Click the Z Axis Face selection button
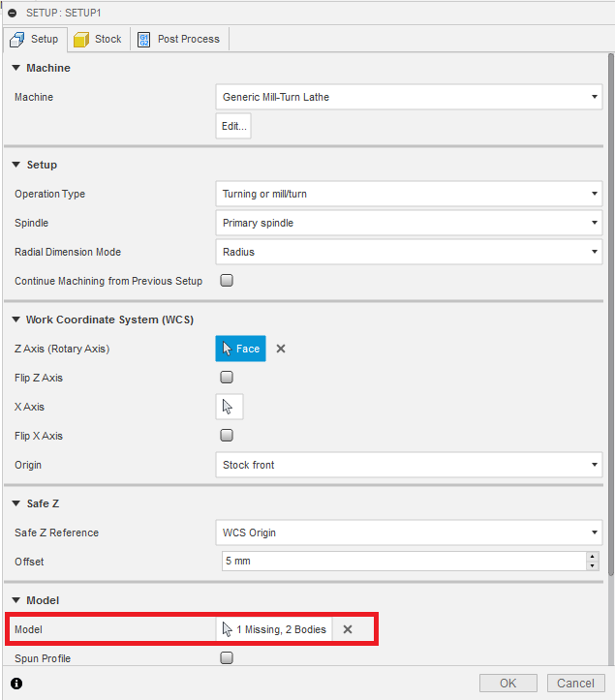This screenshot has width=615, height=700. (x=240, y=349)
